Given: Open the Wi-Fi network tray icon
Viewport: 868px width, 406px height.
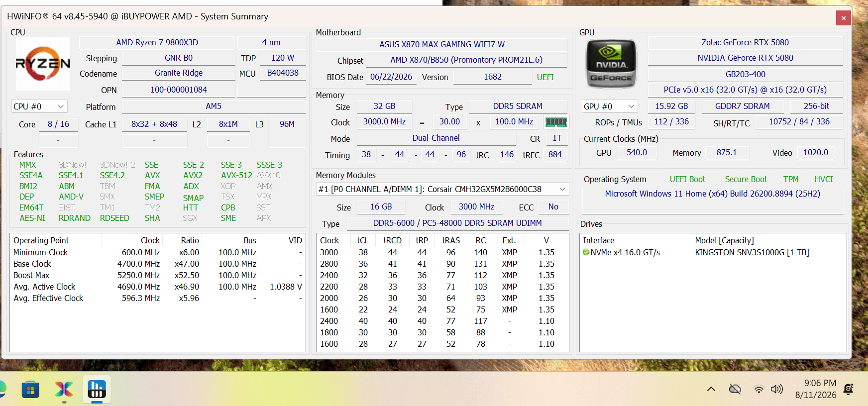Looking at the screenshot, I should [x=759, y=389].
